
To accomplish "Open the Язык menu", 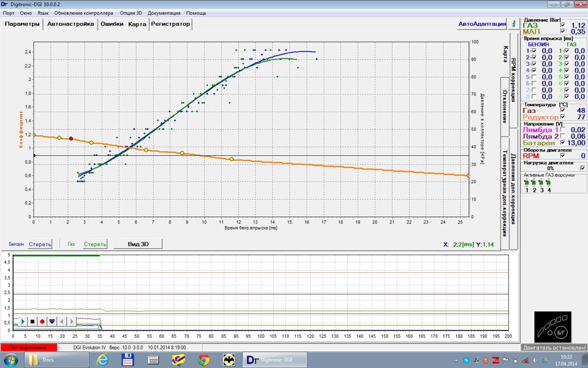I will coord(43,12).
